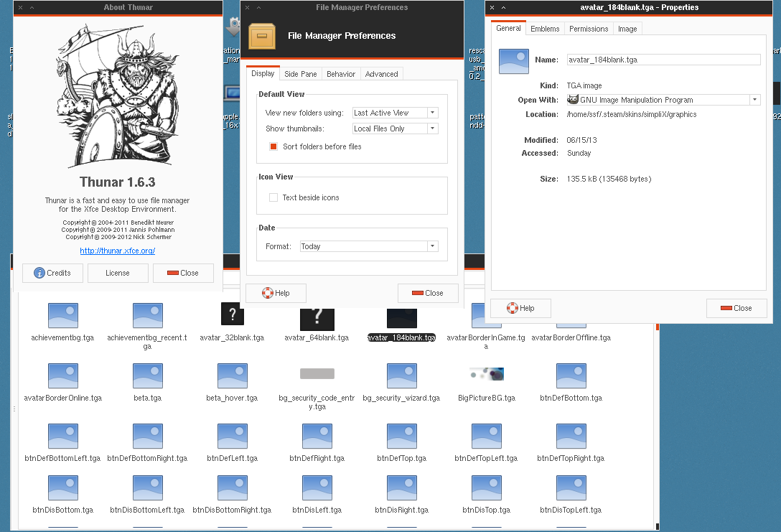
Task: Click the btnDefBottomRight.tga file icon
Action: coord(147,437)
